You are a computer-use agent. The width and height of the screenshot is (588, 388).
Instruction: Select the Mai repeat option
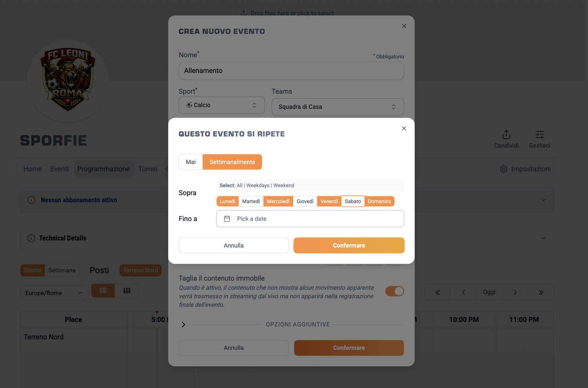(191, 162)
